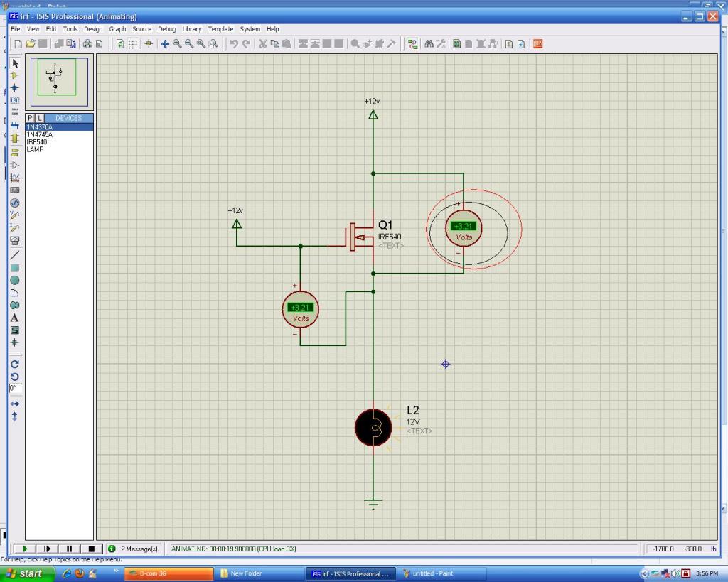Select IRF540 in the devices list

37,141
